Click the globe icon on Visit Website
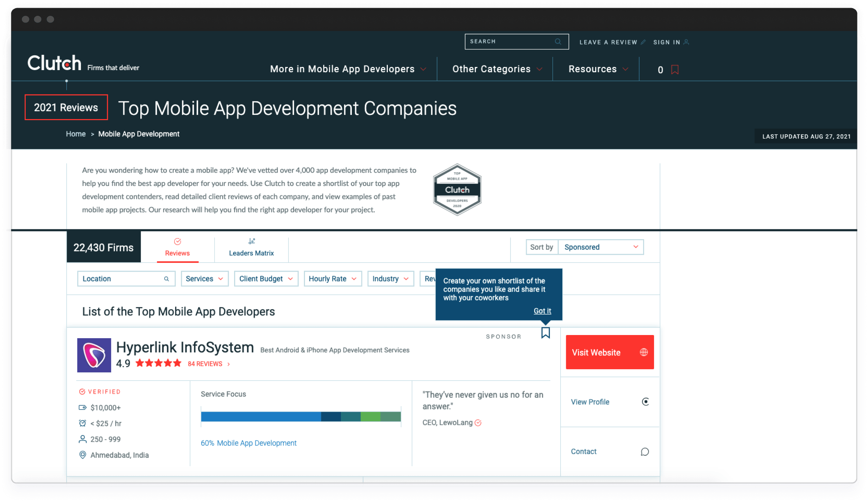 click(644, 352)
